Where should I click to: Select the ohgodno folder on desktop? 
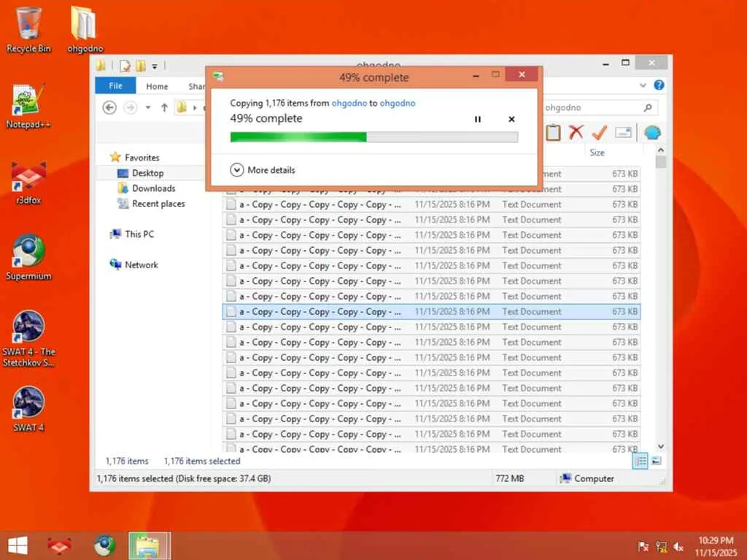[85, 29]
